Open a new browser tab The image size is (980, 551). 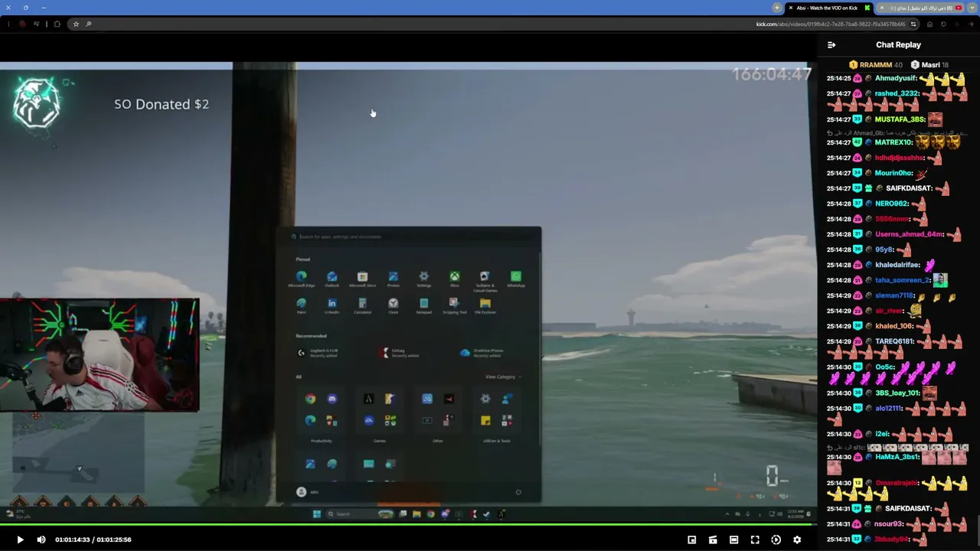pyautogui.click(x=777, y=8)
